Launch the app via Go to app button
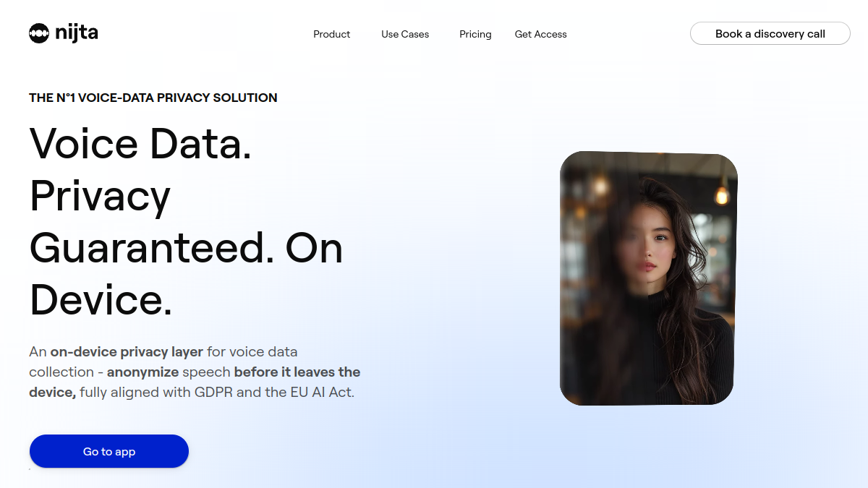The height and width of the screenshot is (488, 868). pos(109,451)
